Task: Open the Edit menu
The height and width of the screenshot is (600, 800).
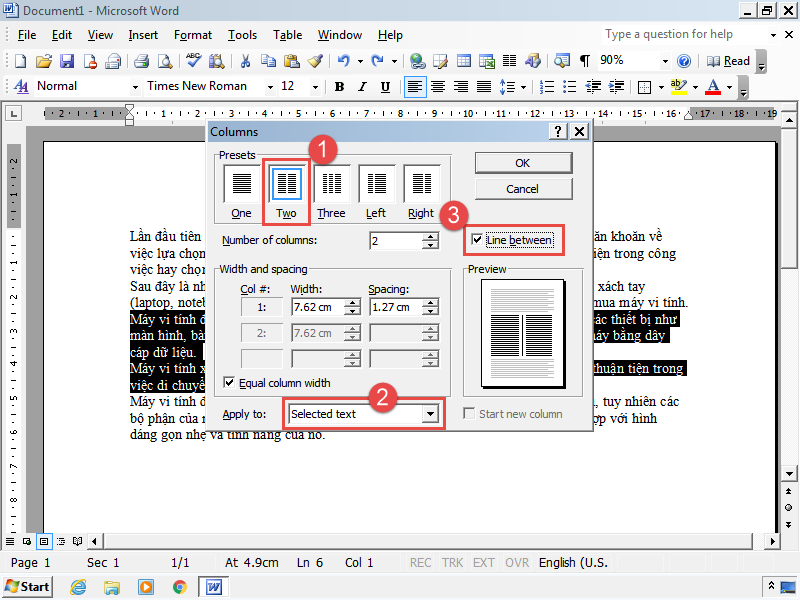Action: point(62,35)
